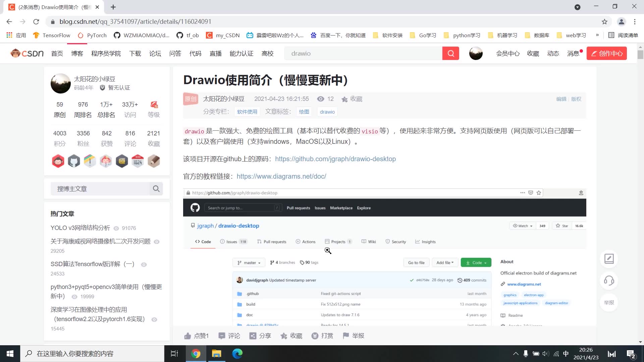Reload the page with the refresh icon
Image resolution: width=644 pixels, height=362 pixels.
coord(36,22)
